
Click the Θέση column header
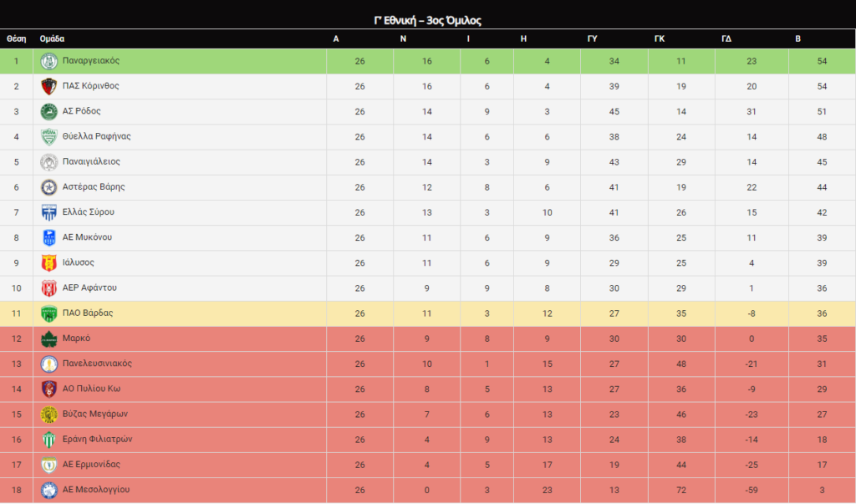click(16, 38)
